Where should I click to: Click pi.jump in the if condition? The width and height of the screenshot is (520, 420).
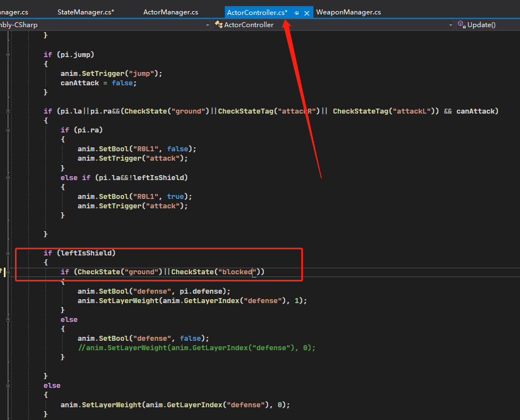tap(75, 55)
